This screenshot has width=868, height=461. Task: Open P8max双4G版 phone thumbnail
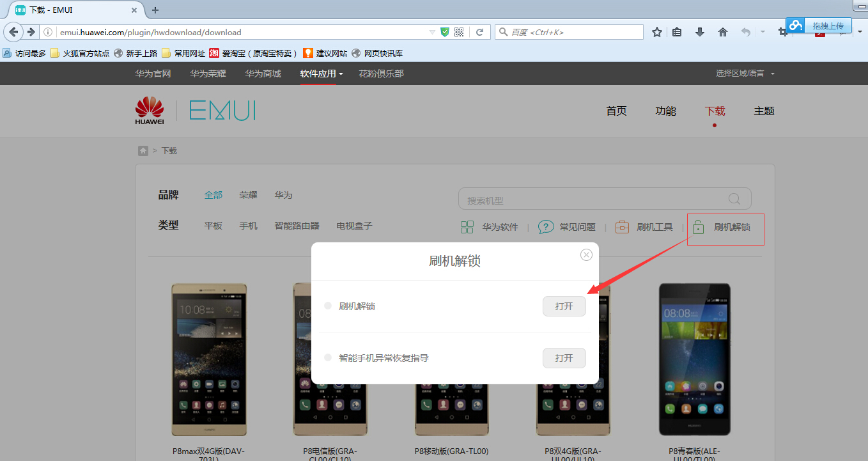point(209,361)
